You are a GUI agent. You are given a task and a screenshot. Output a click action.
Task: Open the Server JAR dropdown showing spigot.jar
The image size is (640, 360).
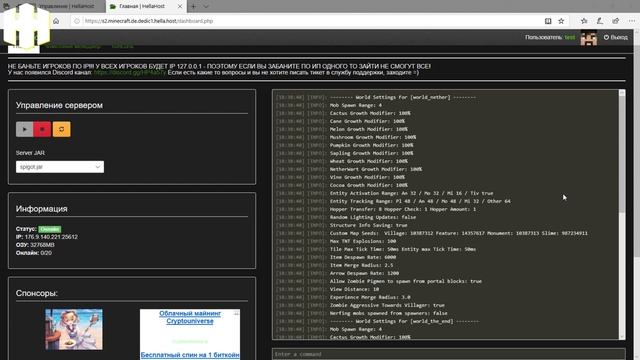(x=60, y=167)
